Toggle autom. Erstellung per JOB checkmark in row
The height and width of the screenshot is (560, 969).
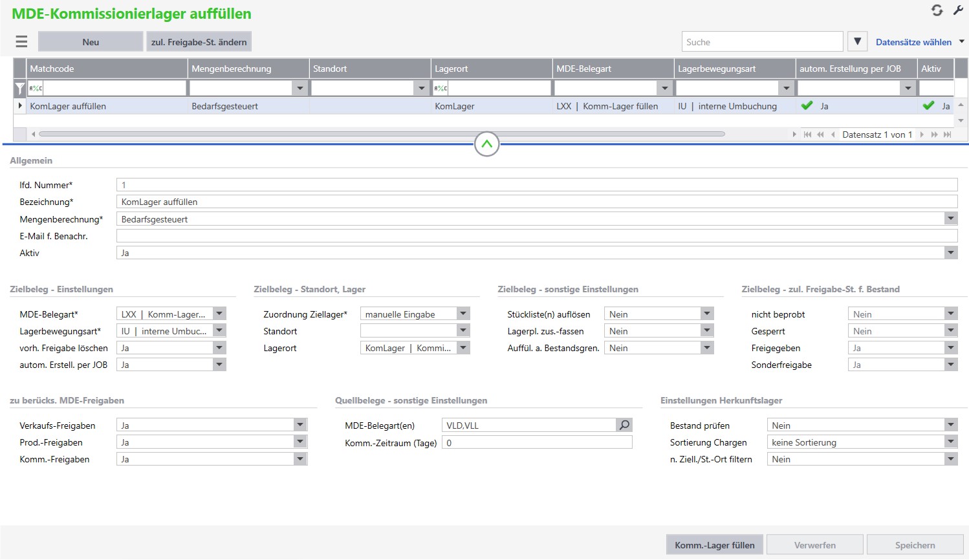[807, 105]
